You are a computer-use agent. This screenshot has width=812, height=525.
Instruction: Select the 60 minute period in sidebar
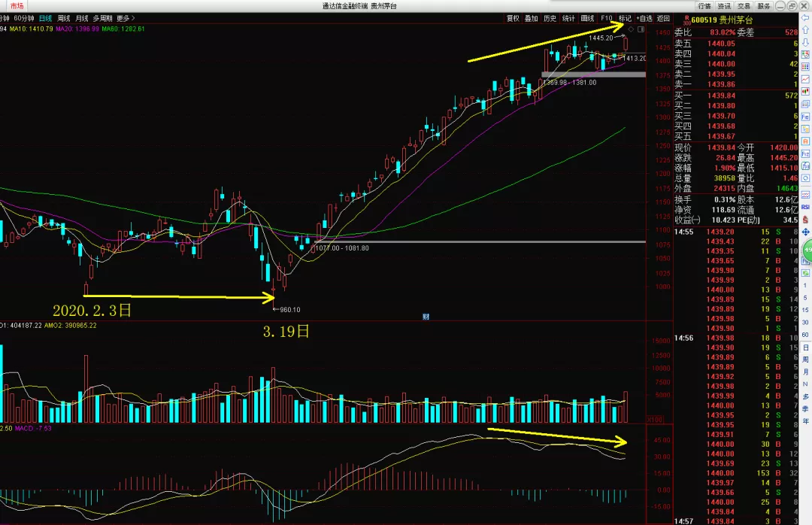tap(805, 335)
